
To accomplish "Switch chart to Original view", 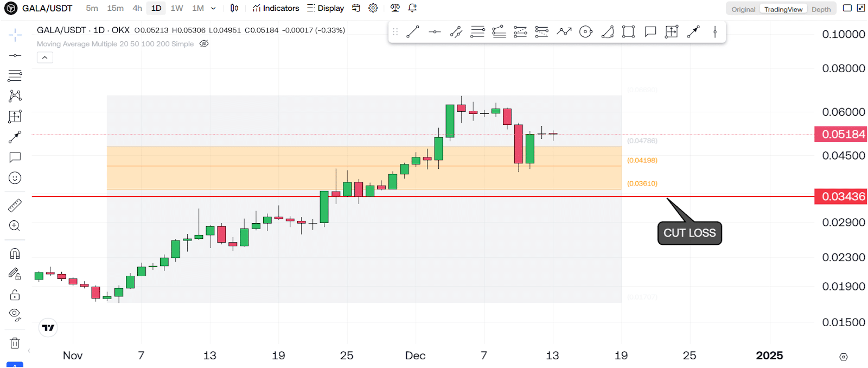I will pos(743,9).
